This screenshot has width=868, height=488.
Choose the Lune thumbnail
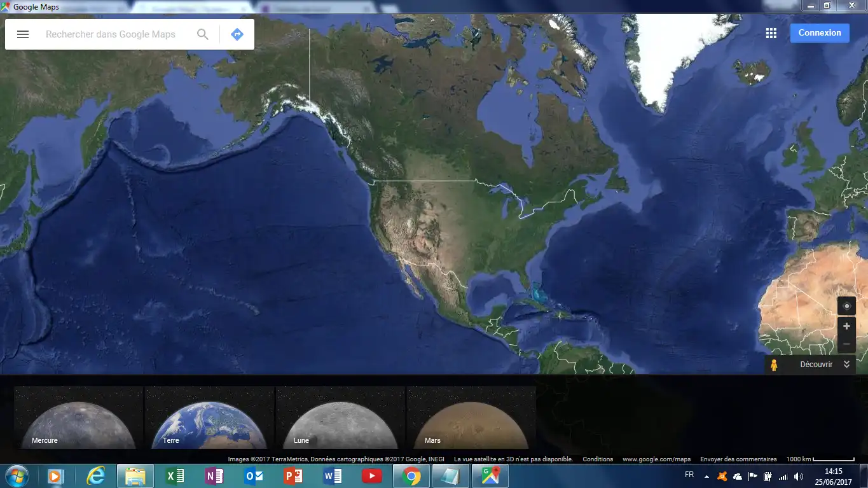click(x=340, y=417)
